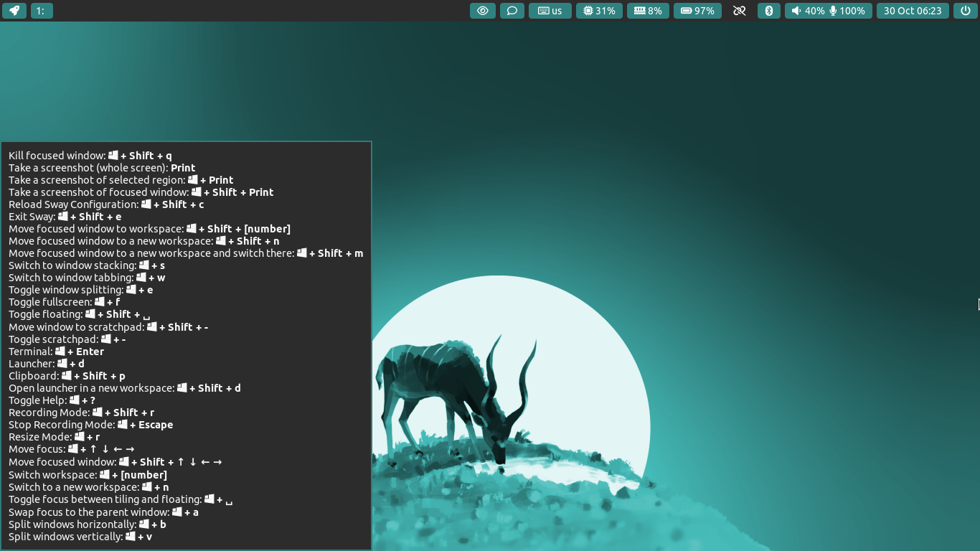Open notifications via speech bubble icon
The width and height of the screenshot is (980, 551).
512,11
